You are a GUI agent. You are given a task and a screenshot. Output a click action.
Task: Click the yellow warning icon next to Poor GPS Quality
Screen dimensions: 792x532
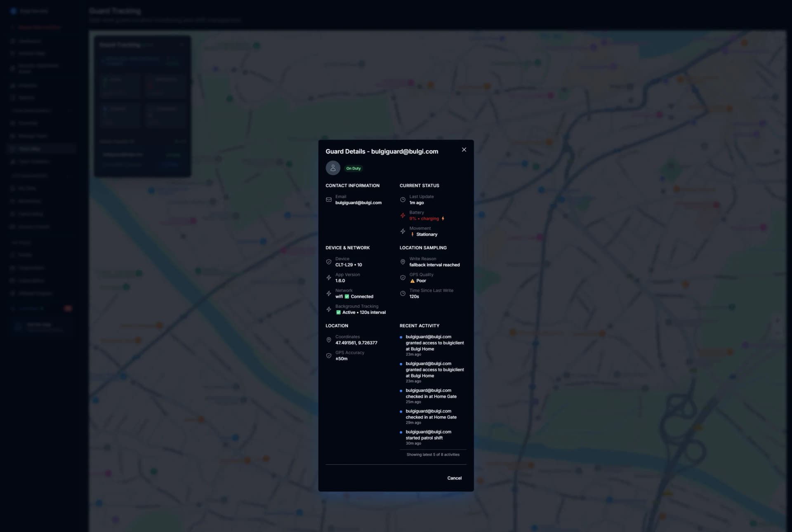pyautogui.click(x=412, y=280)
